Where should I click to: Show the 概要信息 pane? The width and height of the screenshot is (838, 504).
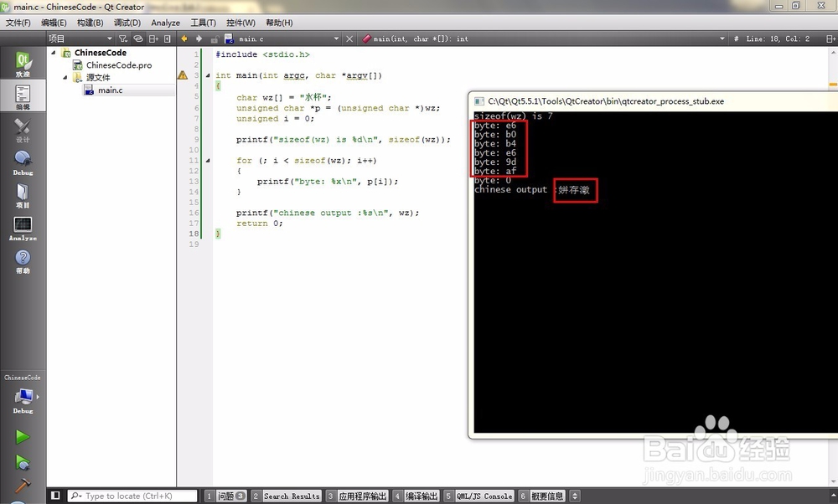(542, 496)
